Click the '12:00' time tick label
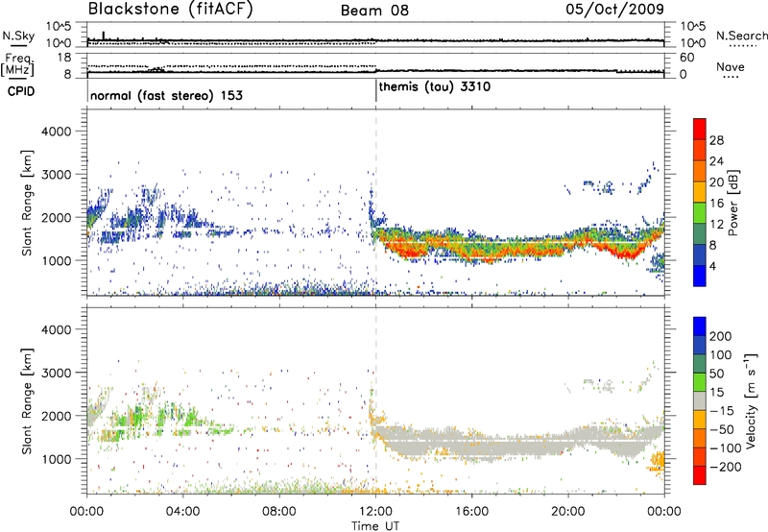Screen dimensions: 768x532 (375, 512)
